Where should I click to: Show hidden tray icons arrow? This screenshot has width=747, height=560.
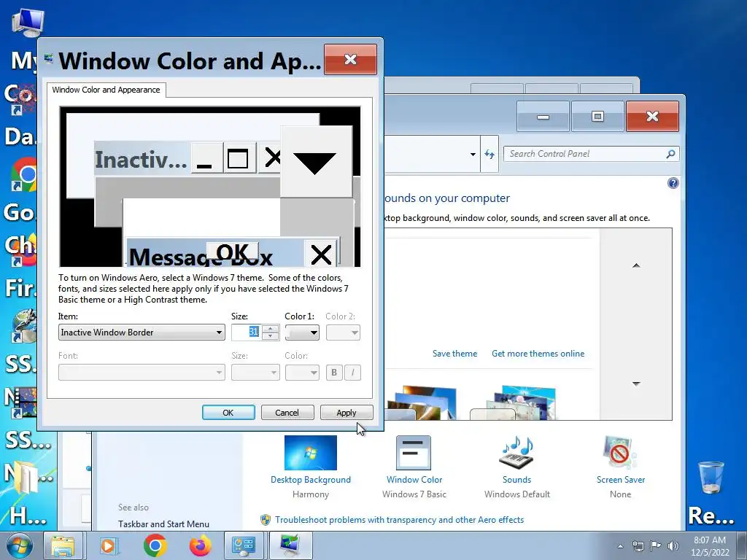620,546
